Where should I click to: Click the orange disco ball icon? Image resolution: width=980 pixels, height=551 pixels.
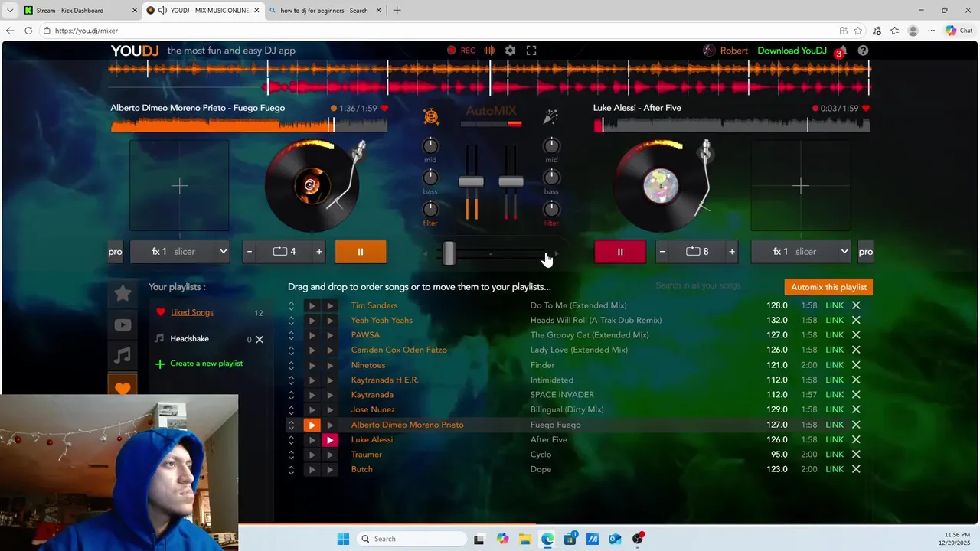click(x=431, y=116)
